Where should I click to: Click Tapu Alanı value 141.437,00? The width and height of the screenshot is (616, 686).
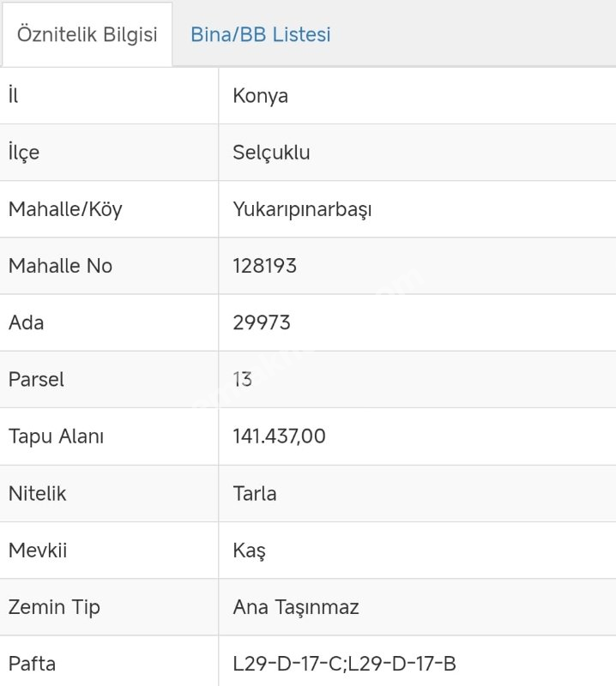(279, 436)
